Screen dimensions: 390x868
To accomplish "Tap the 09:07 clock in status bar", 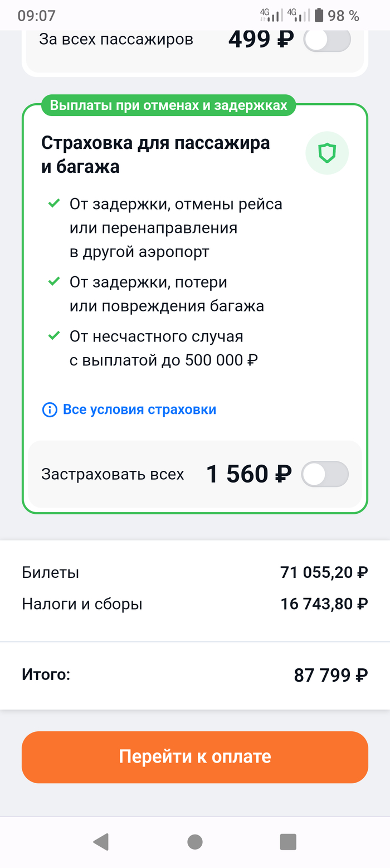I will click(x=36, y=16).
